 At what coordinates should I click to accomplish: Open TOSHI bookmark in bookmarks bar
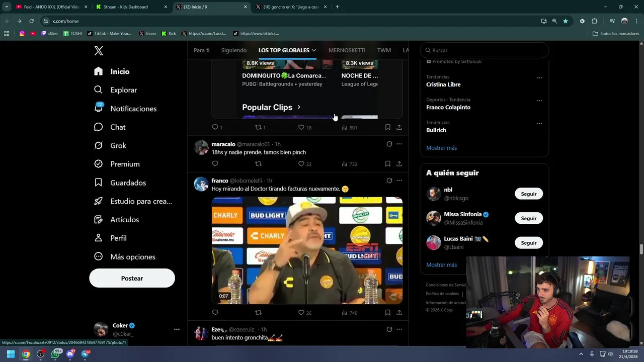72,34
